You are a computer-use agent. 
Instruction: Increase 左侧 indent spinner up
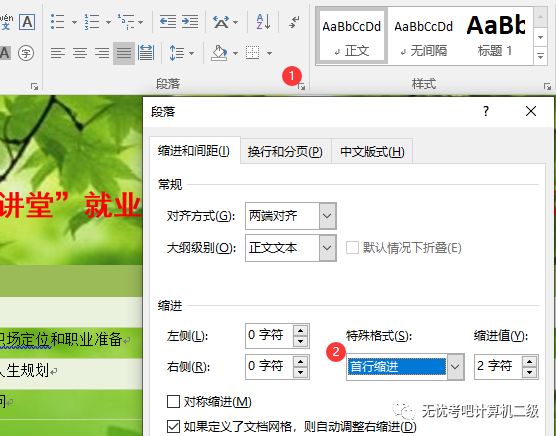pyautogui.click(x=301, y=330)
